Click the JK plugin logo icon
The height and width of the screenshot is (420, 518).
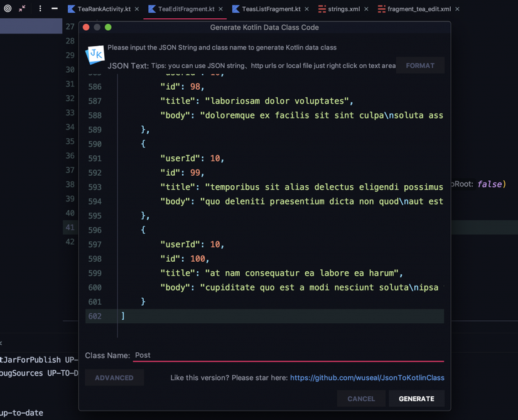pos(95,55)
